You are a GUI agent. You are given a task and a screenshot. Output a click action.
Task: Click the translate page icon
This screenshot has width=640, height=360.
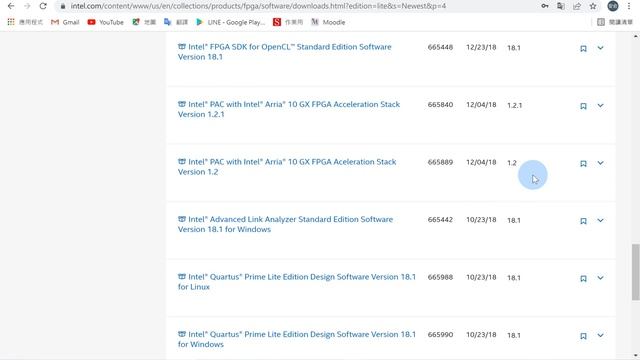tap(561, 6)
